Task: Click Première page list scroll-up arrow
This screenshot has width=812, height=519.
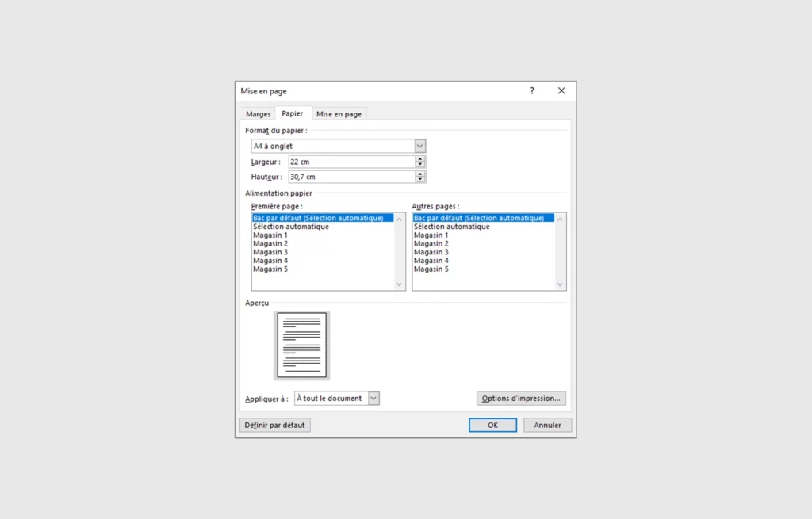Action: (400, 219)
